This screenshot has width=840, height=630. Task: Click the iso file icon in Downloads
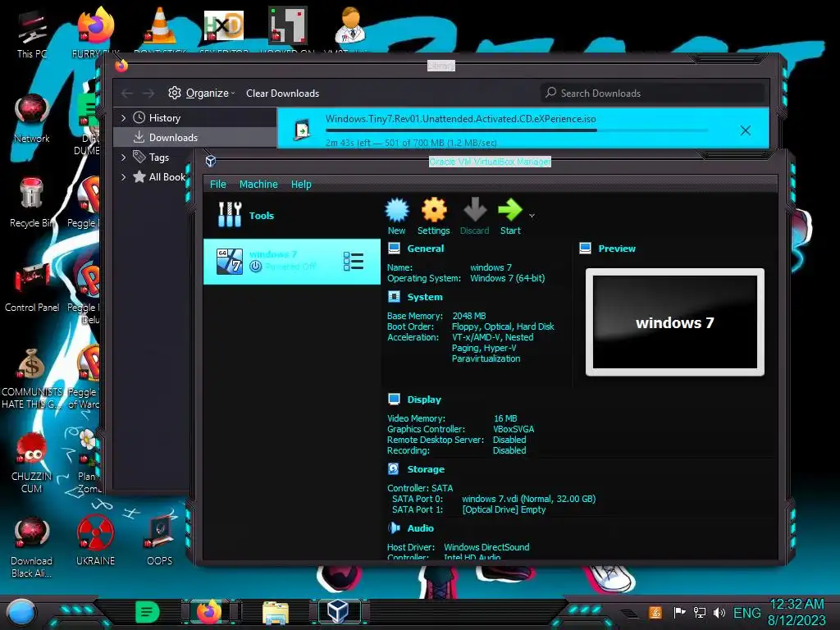[x=302, y=130]
